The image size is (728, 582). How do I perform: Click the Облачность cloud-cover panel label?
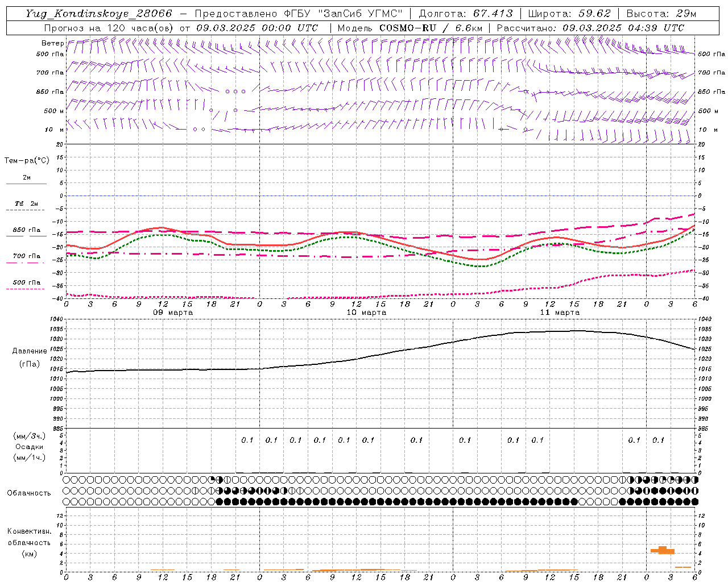point(29,493)
